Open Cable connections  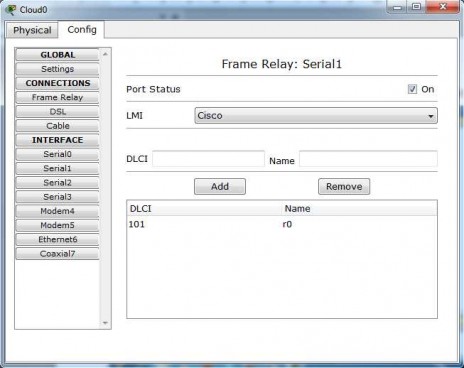pos(57,126)
